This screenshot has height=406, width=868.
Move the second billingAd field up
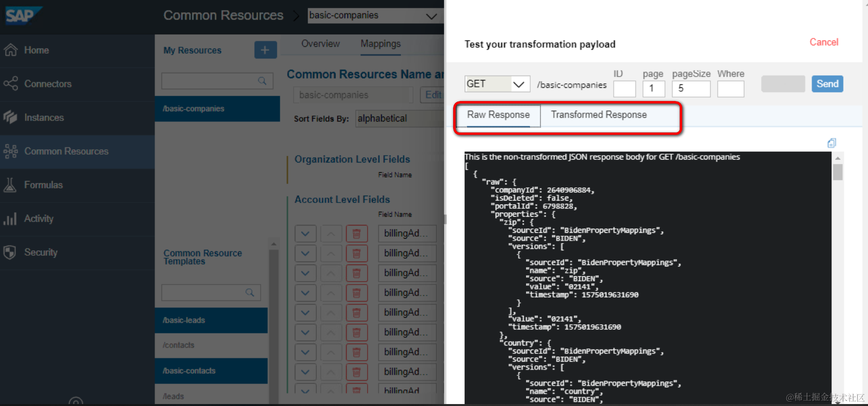click(x=331, y=253)
